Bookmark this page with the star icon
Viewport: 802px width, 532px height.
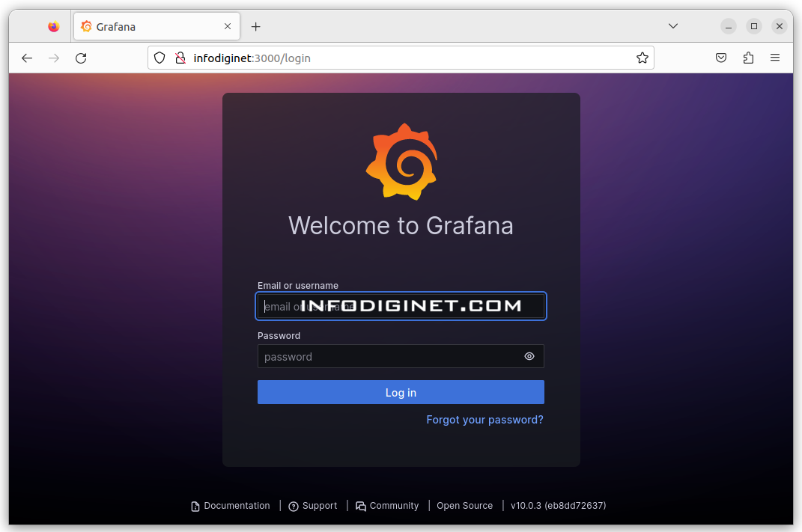(642, 58)
